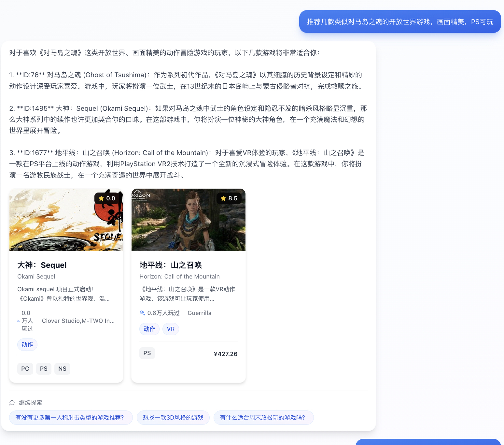Image resolution: width=504 pixels, height=445 pixels.
Task: Toggle the PS platform chip on the Okami card
Action: pos(44,368)
